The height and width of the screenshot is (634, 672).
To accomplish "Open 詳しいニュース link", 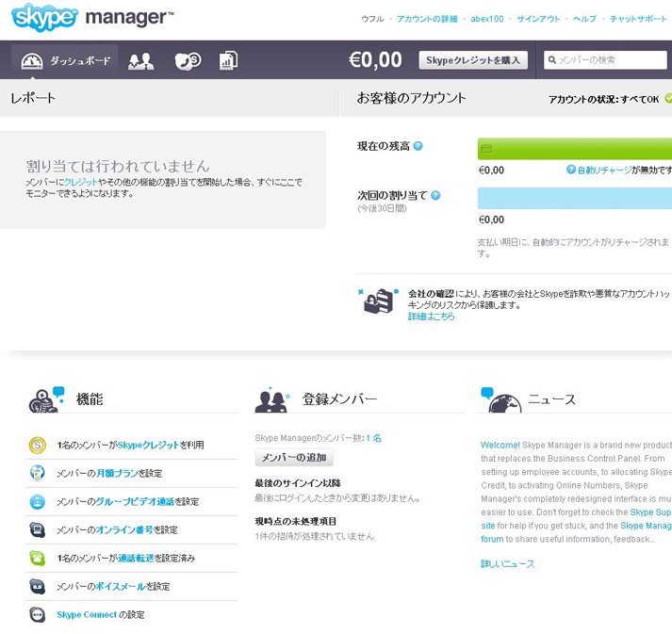I will (x=507, y=563).
